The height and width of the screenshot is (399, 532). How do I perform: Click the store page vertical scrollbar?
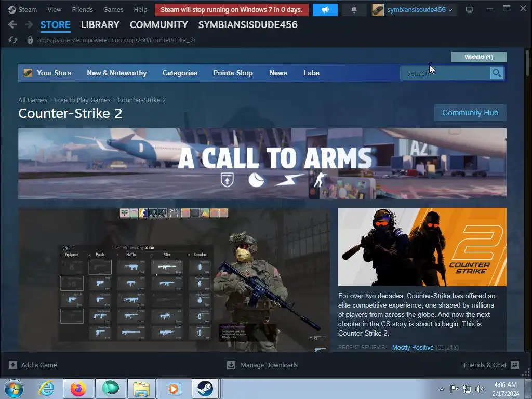click(528, 63)
